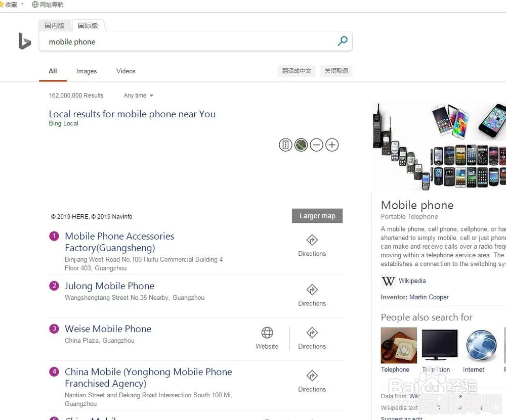The width and height of the screenshot is (506, 420).
Task: Click purple marker number 3
Action: pos(54,329)
